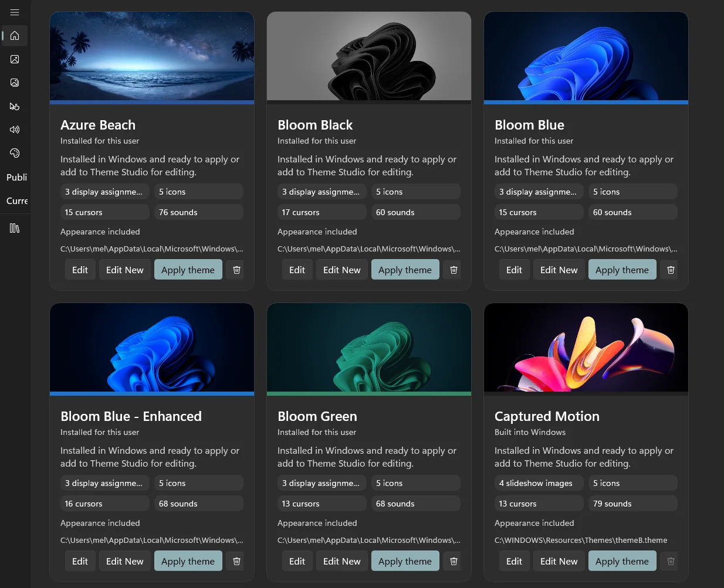Click Edit New on Azure Beach
The width and height of the screenshot is (724, 588).
point(124,270)
